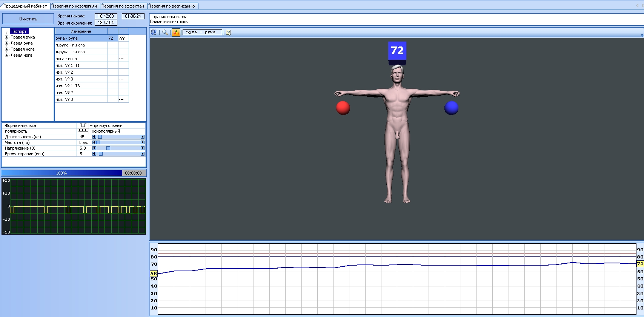Click the swap/refresh arrows toolbar icon
Image resolution: width=644 pixels, height=317 pixels.
[154, 32]
